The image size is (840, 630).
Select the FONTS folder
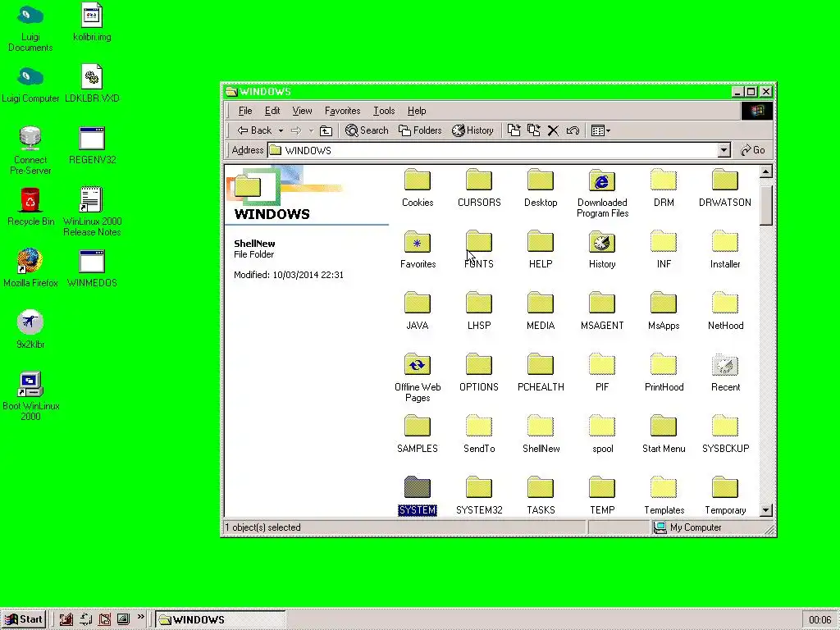tap(479, 249)
